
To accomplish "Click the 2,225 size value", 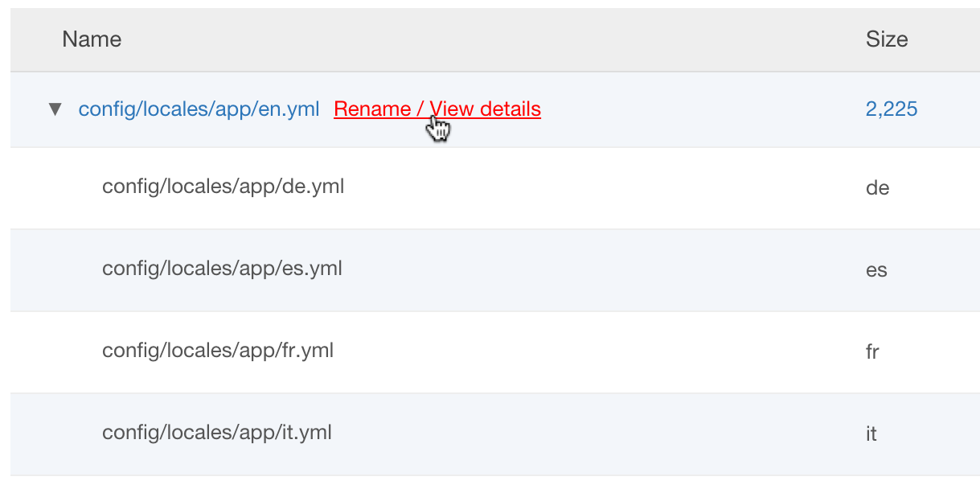I will 892,109.
